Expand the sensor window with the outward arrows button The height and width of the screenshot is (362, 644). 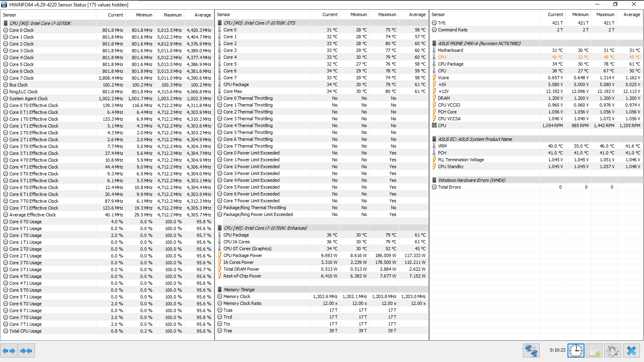[x=9, y=351]
